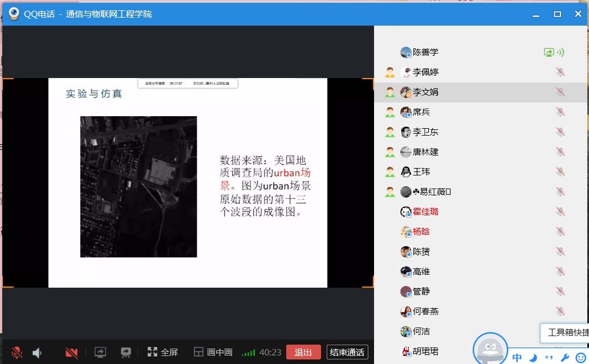Click the shared slide satellite image
The image size is (589, 364).
(x=139, y=187)
